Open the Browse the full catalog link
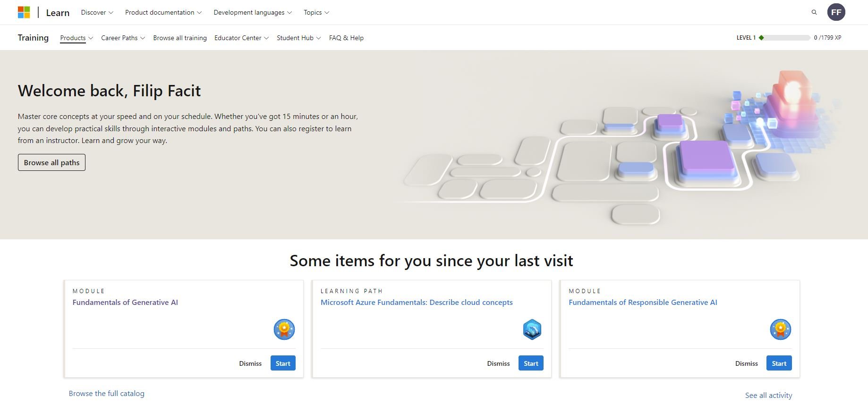Screen dimensions: 868x413 pos(107,393)
